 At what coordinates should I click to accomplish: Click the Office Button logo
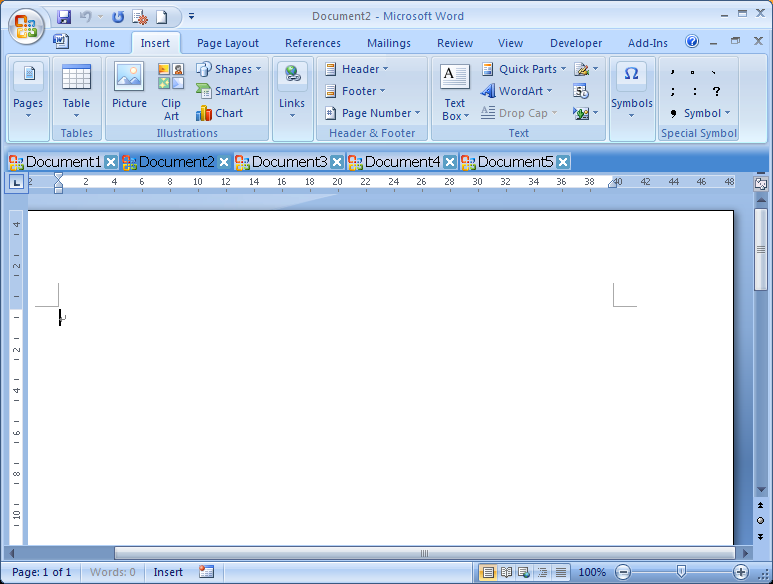click(x=27, y=26)
